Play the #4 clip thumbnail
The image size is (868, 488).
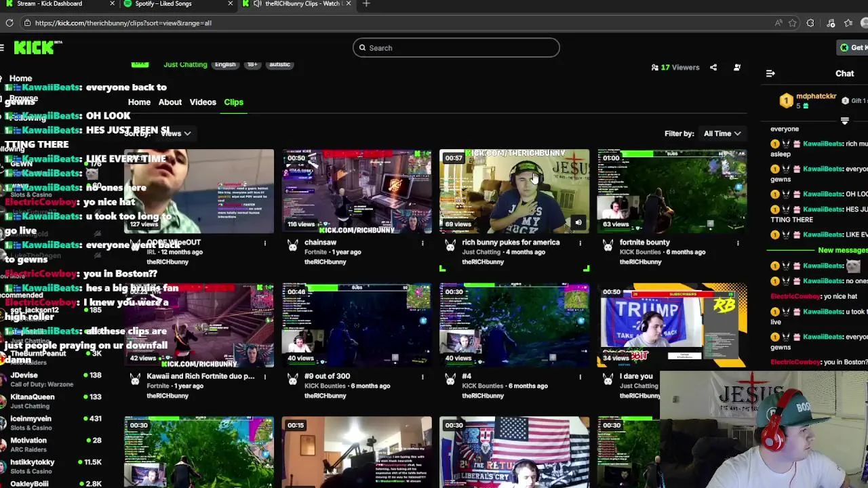(514, 325)
